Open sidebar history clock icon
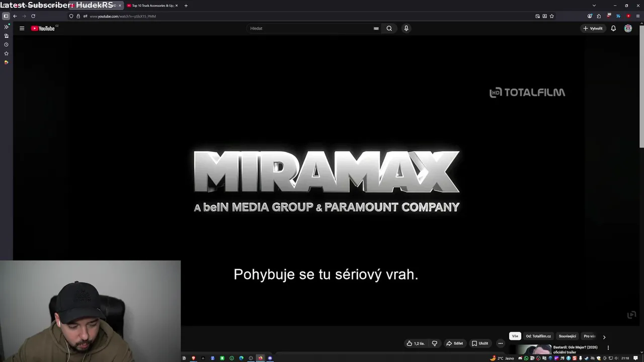 click(x=6, y=45)
